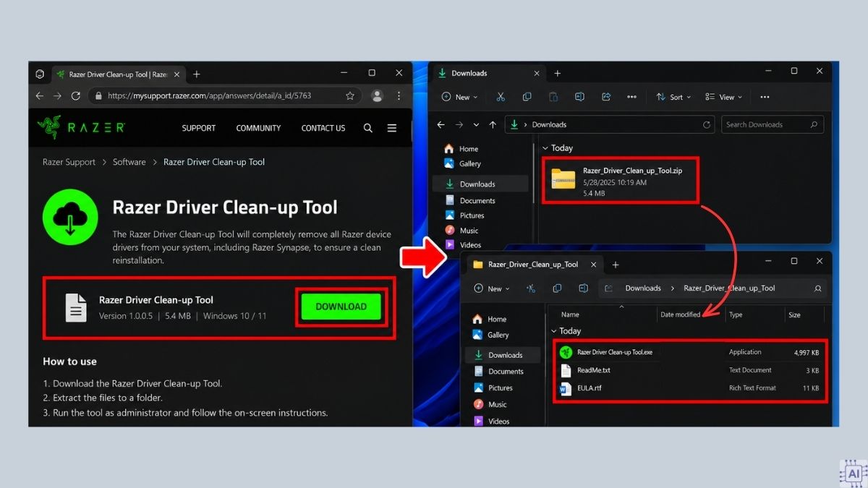Open the CONTACT US nav item
The height and width of the screenshot is (488, 868).
point(323,128)
